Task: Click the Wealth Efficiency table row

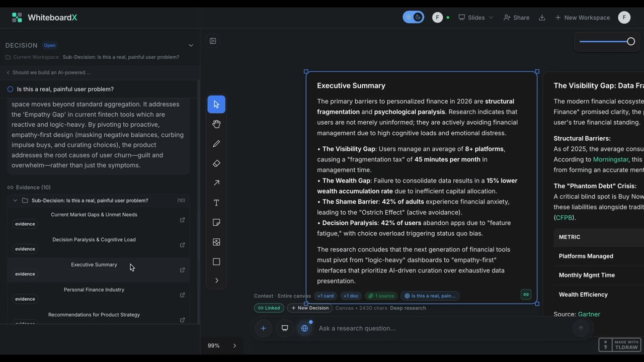Action: tap(599, 295)
